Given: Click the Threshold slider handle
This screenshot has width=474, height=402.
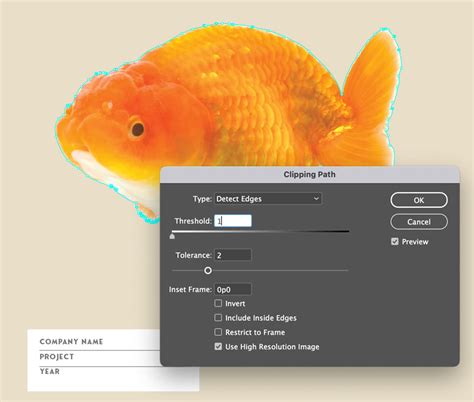Looking at the screenshot, I should click(x=172, y=236).
